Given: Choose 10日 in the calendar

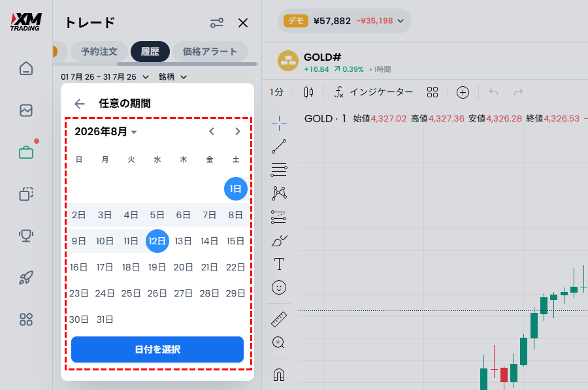Looking at the screenshot, I should [105, 241].
